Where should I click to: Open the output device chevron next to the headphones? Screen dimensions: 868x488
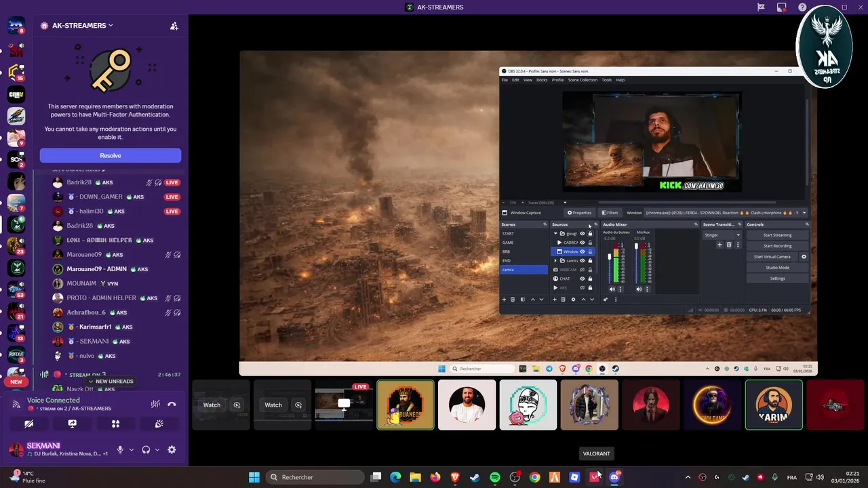[157, 449]
